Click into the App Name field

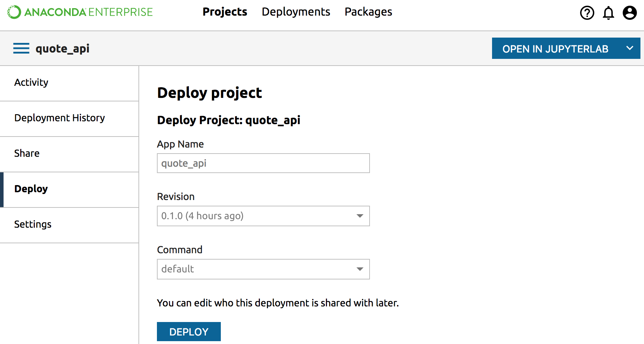(x=263, y=163)
